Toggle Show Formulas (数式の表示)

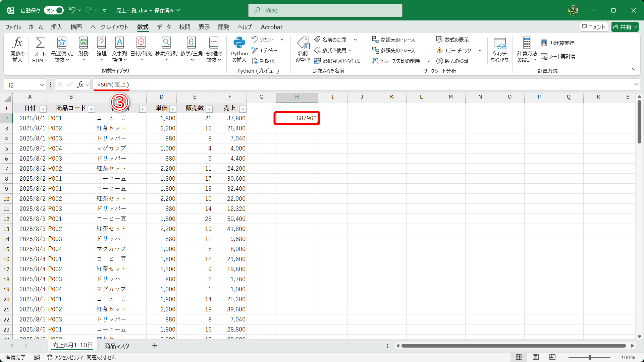(x=452, y=40)
